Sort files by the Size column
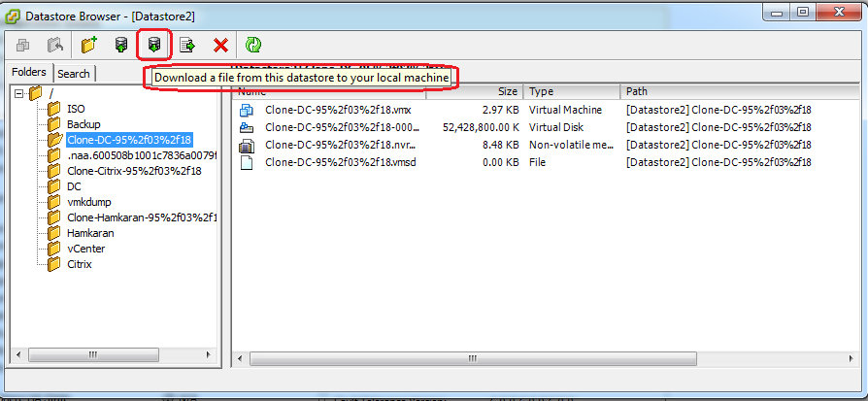 [x=475, y=92]
